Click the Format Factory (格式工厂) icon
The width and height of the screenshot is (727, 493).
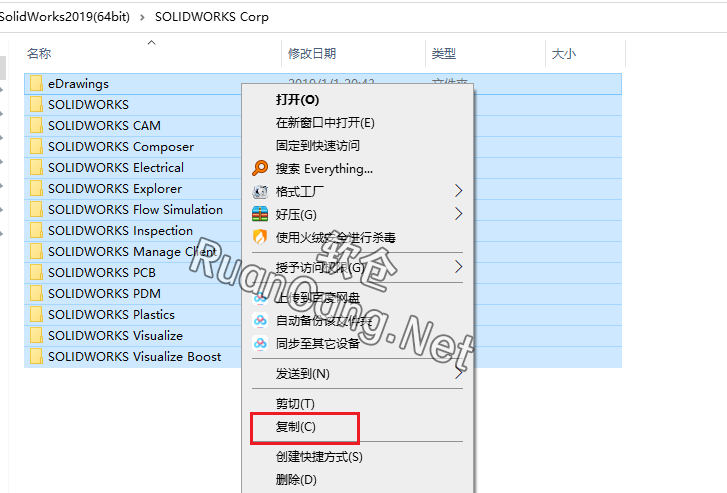pyautogui.click(x=260, y=190)
